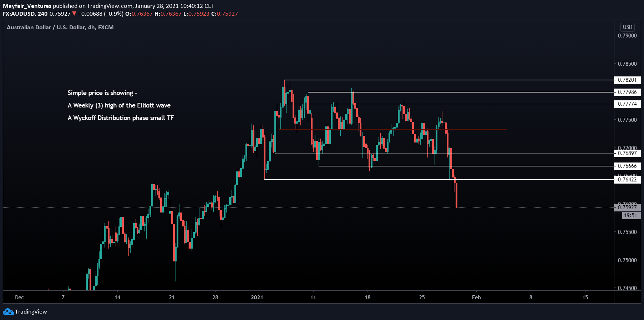Click the 2021 label on the time axis
644x320 pixels.
click(x=257, y=297)
